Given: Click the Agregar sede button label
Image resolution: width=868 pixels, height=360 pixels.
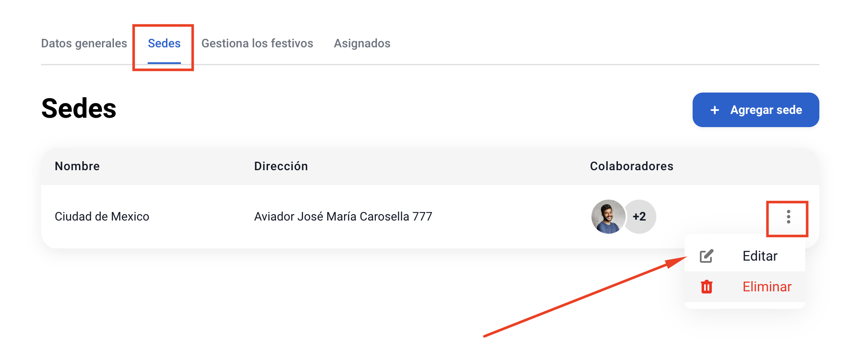Looking at the screenshot, I should coord(766,110).
